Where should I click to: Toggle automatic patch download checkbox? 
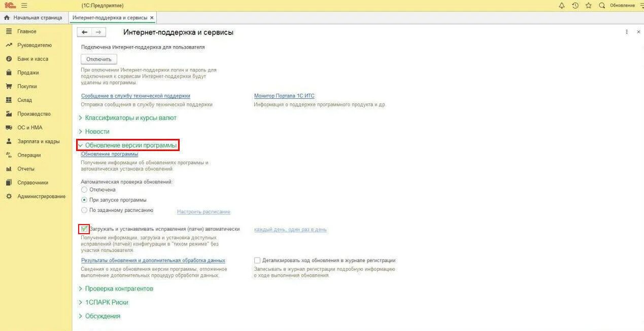[x=84, y=229]
